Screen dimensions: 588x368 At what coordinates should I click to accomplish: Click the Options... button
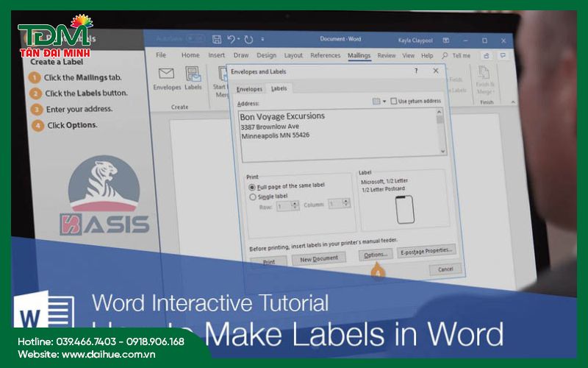tap(375, 255)
